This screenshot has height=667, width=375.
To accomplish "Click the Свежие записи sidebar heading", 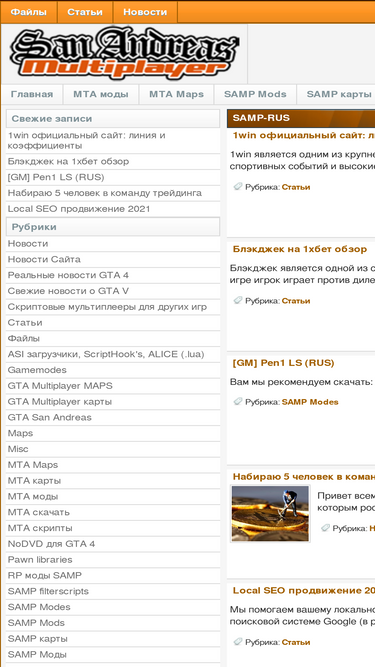I will click(113, 118).
